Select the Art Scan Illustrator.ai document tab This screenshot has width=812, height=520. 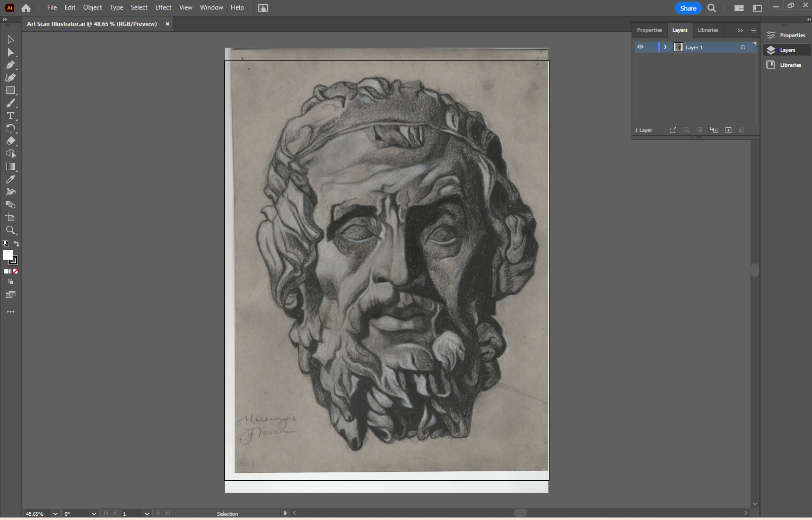92,24
